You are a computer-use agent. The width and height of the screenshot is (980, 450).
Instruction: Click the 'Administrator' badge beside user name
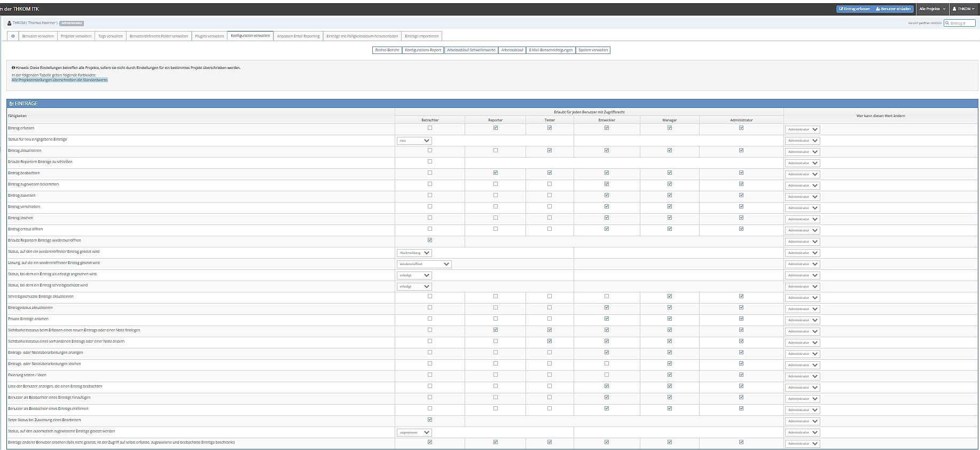72,23
